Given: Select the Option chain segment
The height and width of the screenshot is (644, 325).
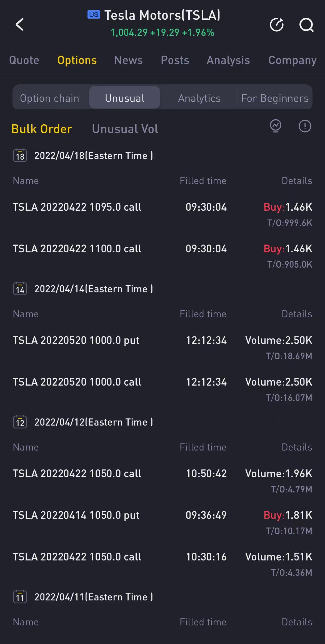Looking at the screenshot, I should [x=50, y=98].
